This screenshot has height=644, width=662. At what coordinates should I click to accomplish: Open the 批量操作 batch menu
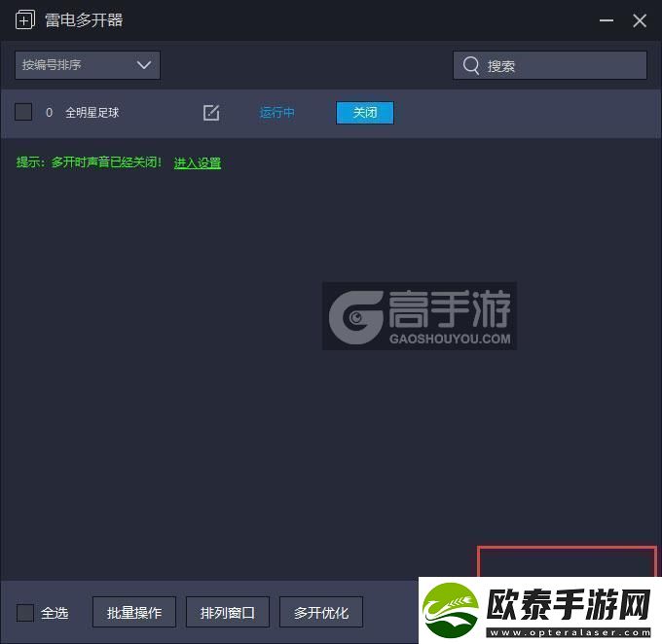point(134,612)
